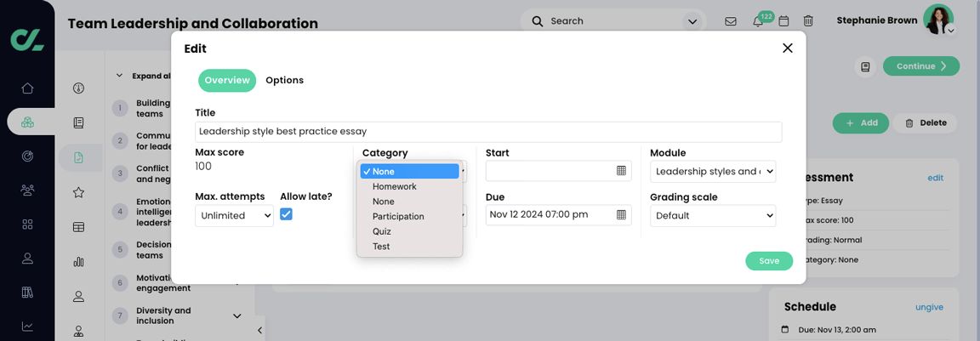Open the calendar icon in top bar
980x341 pixels.
(x=783, y=21)
